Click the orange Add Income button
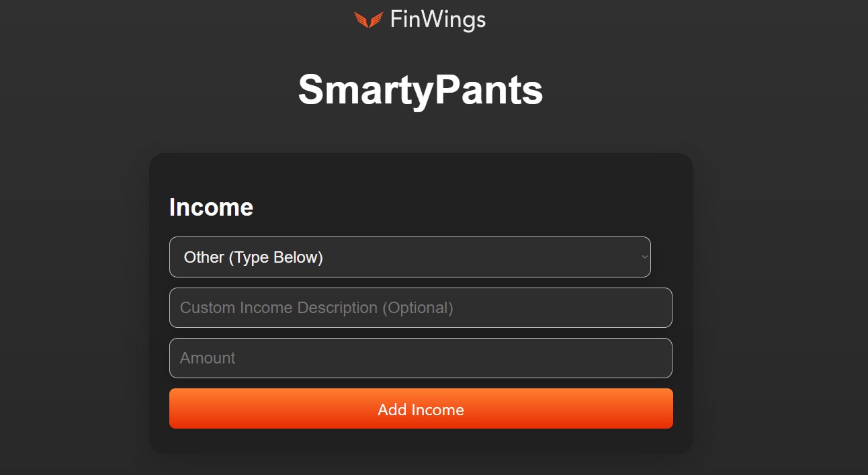Image resolution: width=868 pixels, height=475 pixels. 421,408
